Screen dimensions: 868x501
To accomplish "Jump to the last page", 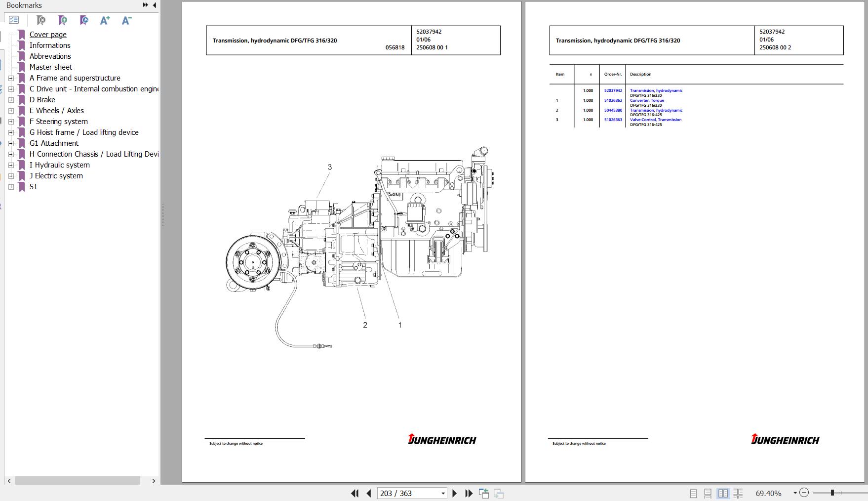I will coord(469,493).
